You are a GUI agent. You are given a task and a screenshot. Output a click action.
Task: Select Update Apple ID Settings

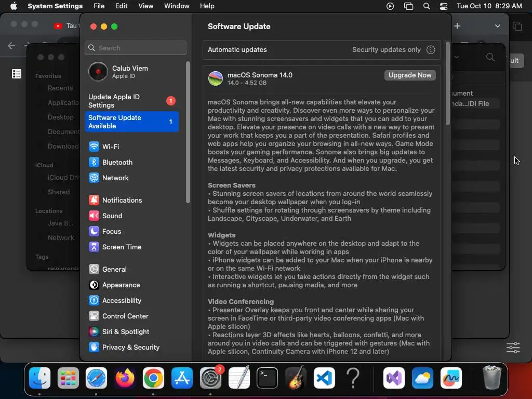click(131, 101)
